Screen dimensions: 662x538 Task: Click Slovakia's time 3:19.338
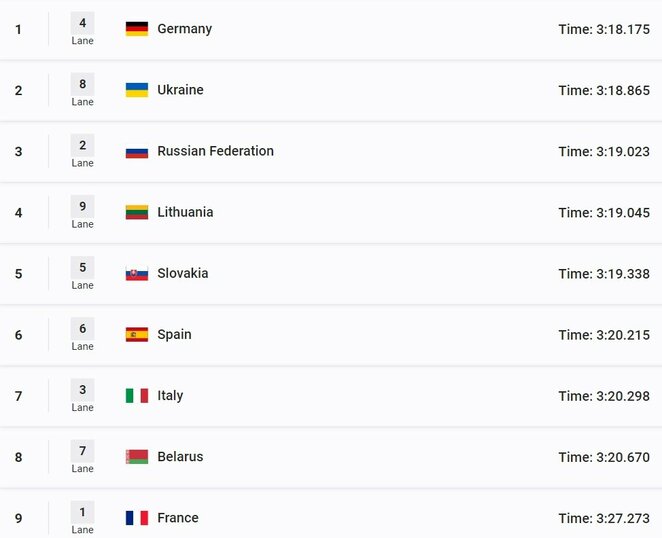tap(604, 274)
